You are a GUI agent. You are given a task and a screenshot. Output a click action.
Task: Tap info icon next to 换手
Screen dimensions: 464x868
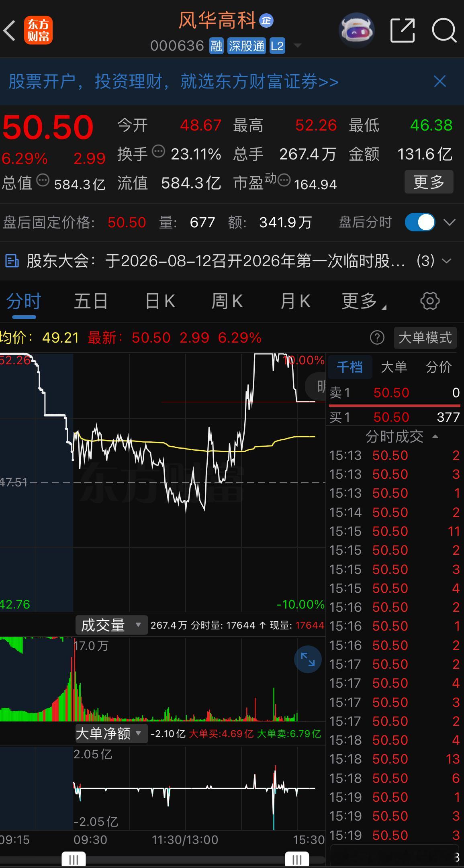click(158, 151)
